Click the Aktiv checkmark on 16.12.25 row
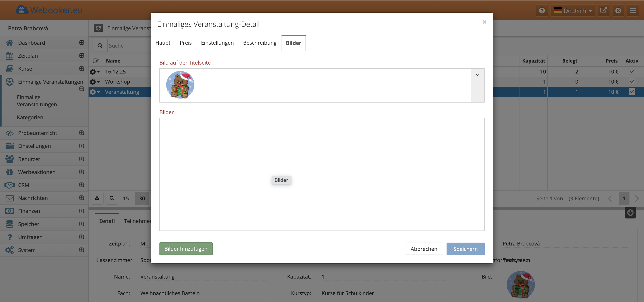This screenshot has width=644, height=302. 632,71
